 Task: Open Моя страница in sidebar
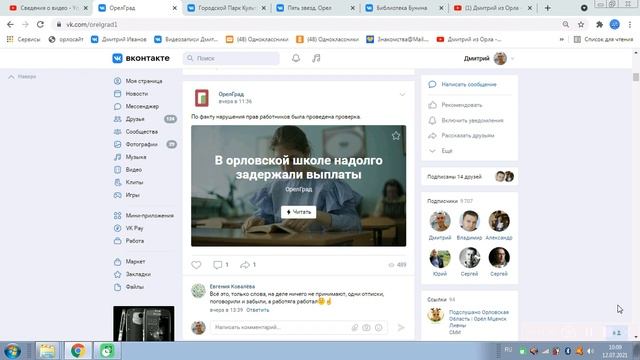click(x=144, y=81)
